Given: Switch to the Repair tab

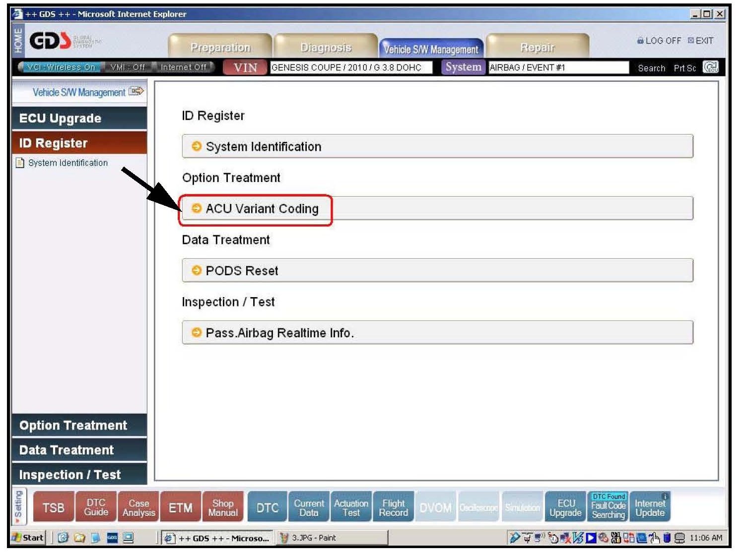Looking at the screenshot, I should click(538, 48).
